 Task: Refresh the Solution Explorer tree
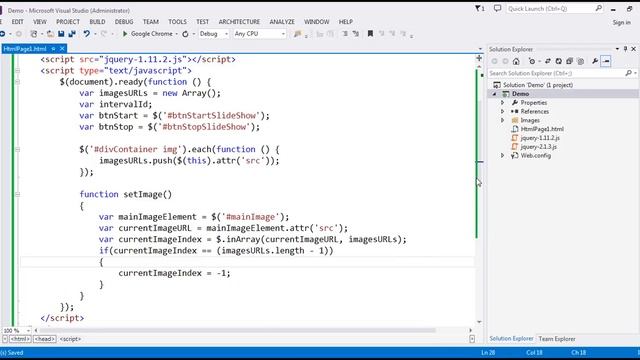pyautogui.click(x=558, y=61)
